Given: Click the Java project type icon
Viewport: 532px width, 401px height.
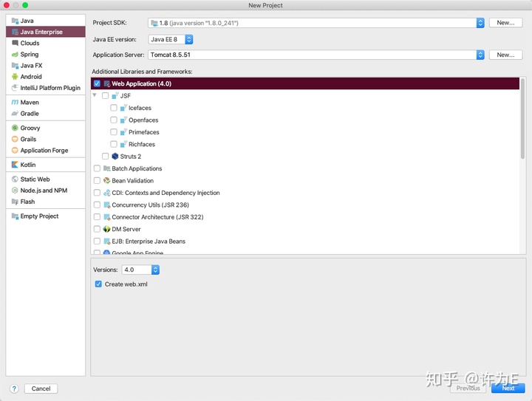Looking at the screenshot, I should click(x=15, y=21).
